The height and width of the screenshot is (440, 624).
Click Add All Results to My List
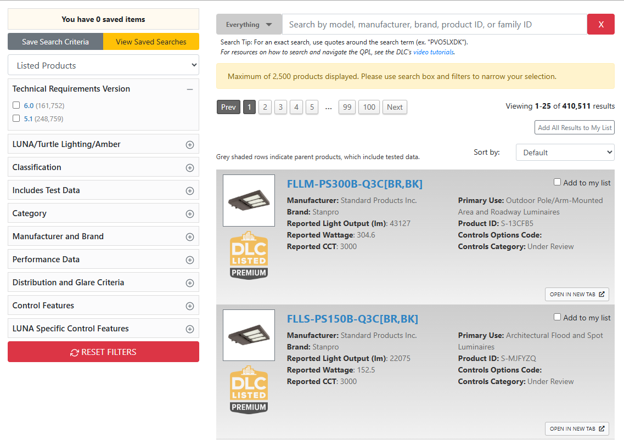(x=574, y=128)
